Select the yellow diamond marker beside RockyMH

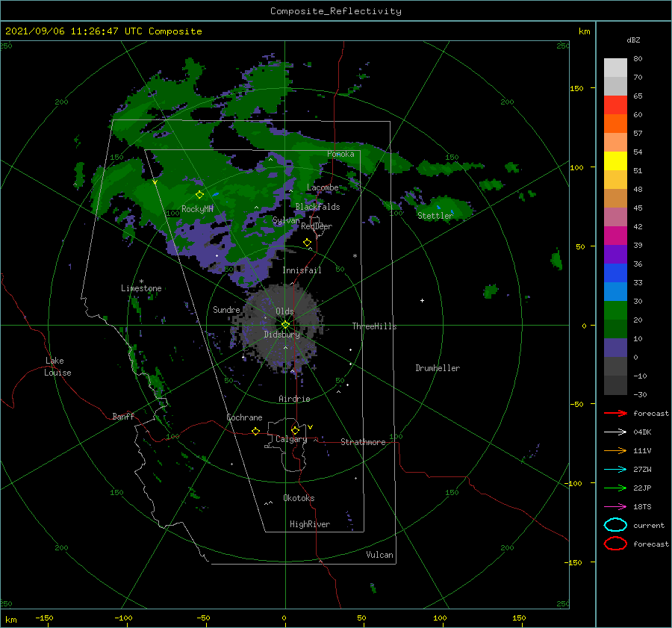point(199,195)
